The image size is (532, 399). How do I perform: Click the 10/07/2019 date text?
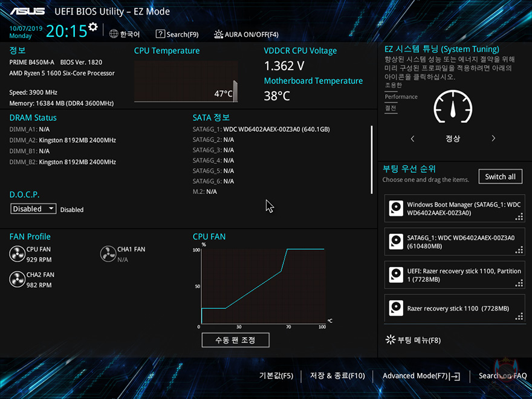tap(26, 28)
